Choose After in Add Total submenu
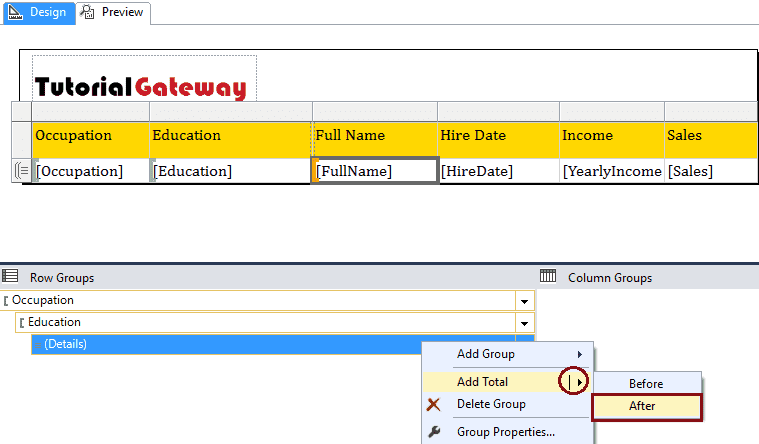Viewport: 759px width, 444px height. pyautogui.click(x=647, y=406)
